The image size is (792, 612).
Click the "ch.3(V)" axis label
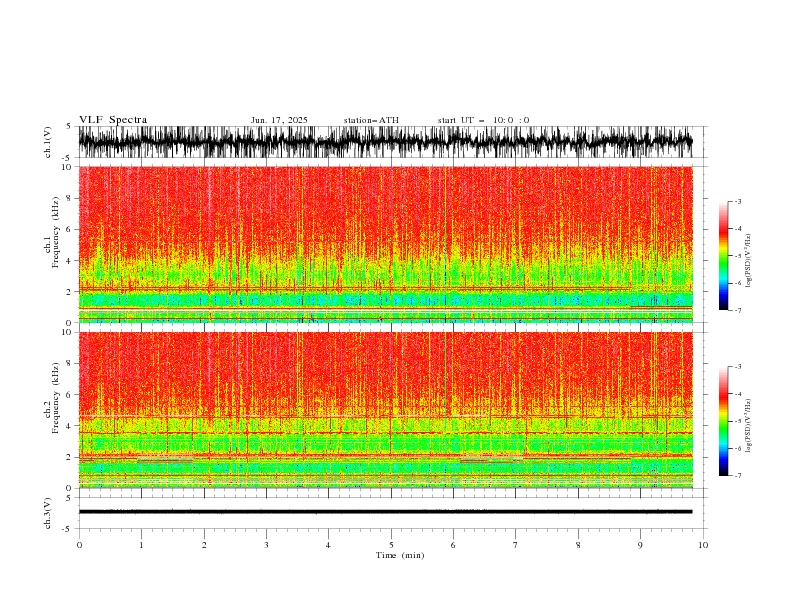(x=48, y=513)
